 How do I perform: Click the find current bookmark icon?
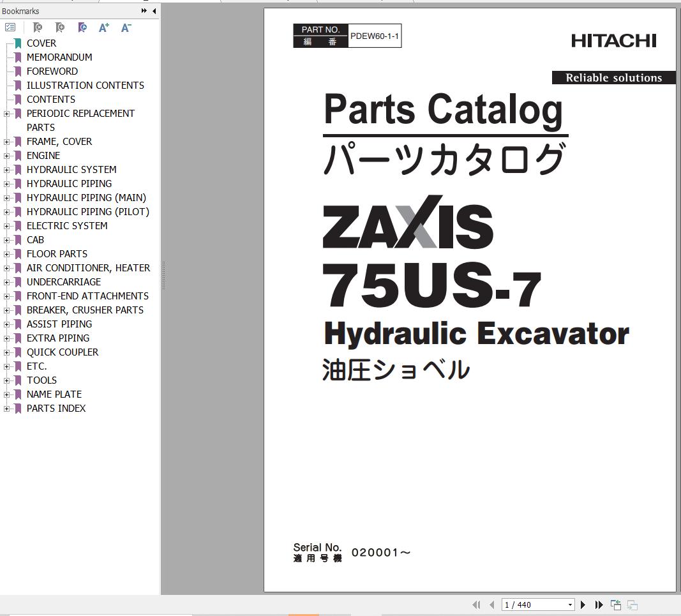pos(82,28)
